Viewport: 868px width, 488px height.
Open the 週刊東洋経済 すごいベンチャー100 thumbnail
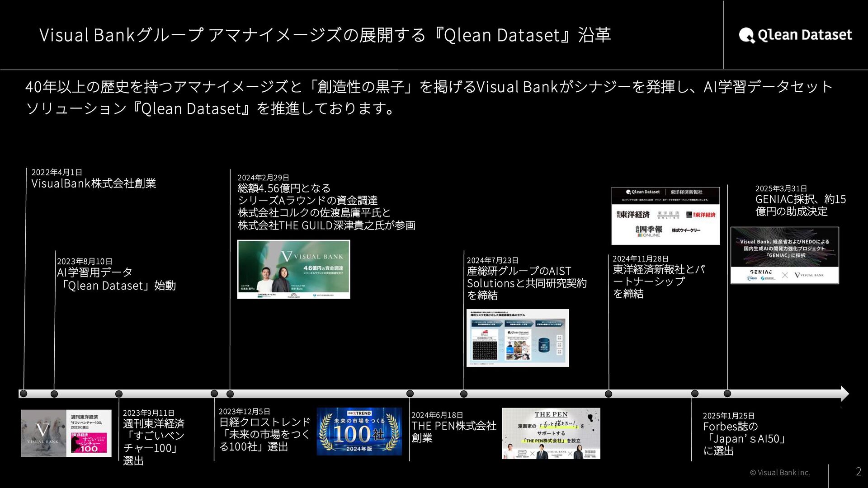[66, 433]
